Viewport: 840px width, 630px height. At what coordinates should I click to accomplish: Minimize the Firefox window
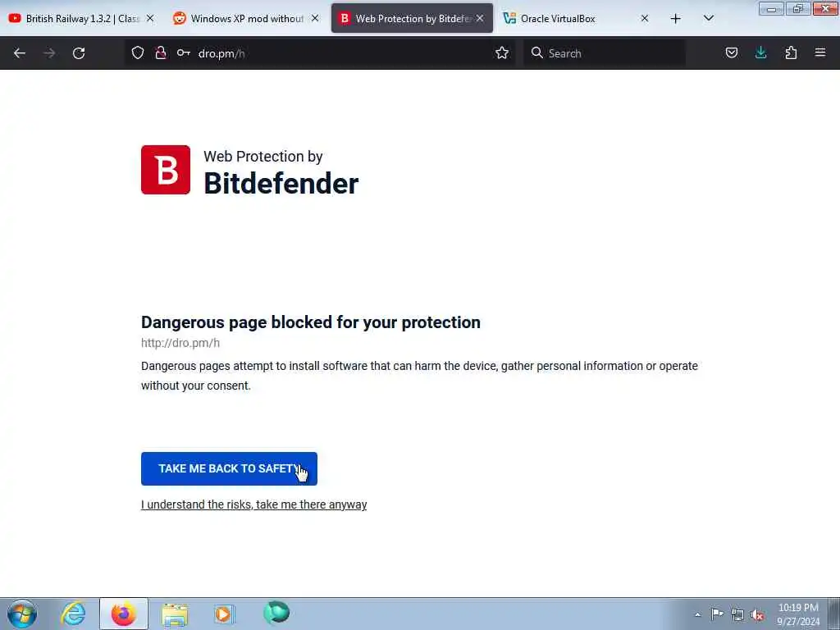click(771, 8)
